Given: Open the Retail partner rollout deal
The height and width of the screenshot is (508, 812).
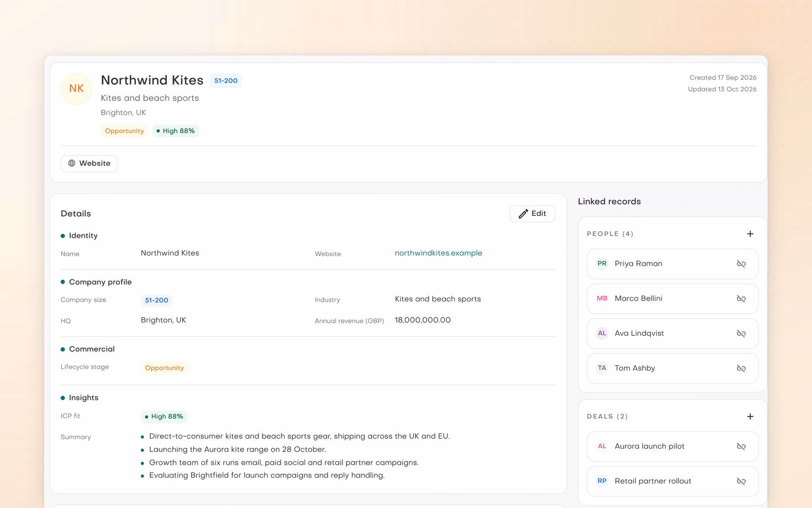Looking at the screenshot, I should tap(672, 481).
